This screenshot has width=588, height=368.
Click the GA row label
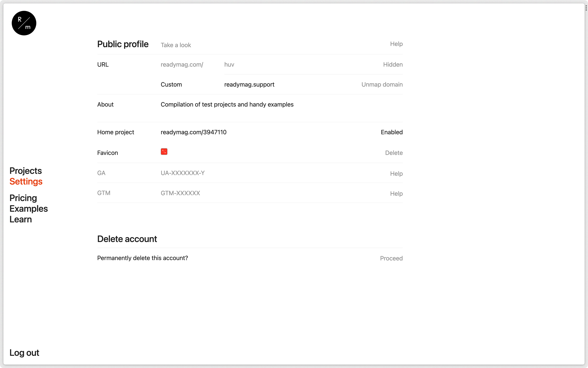pyautogui.click(x=101, y=173)
